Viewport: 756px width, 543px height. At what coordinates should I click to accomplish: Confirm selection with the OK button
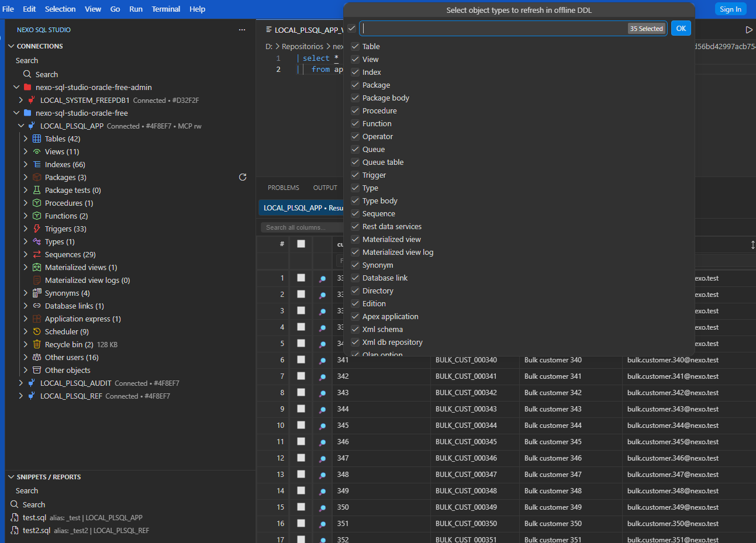[x=681, y=28]
